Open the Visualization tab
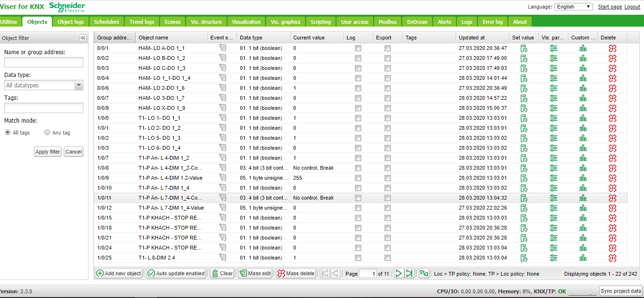Image resolution: width=644 pixels, height=298 pixels. [246, 22]
